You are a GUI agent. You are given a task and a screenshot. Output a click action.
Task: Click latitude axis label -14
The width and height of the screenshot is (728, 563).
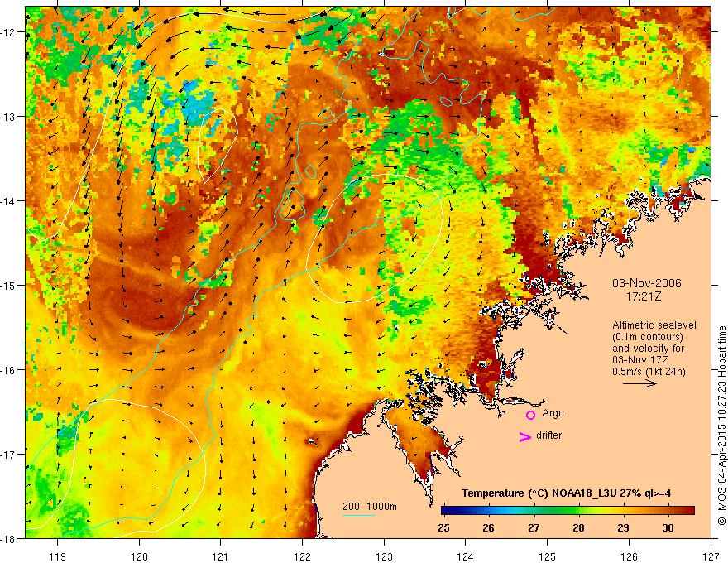(x=7, y=201)
